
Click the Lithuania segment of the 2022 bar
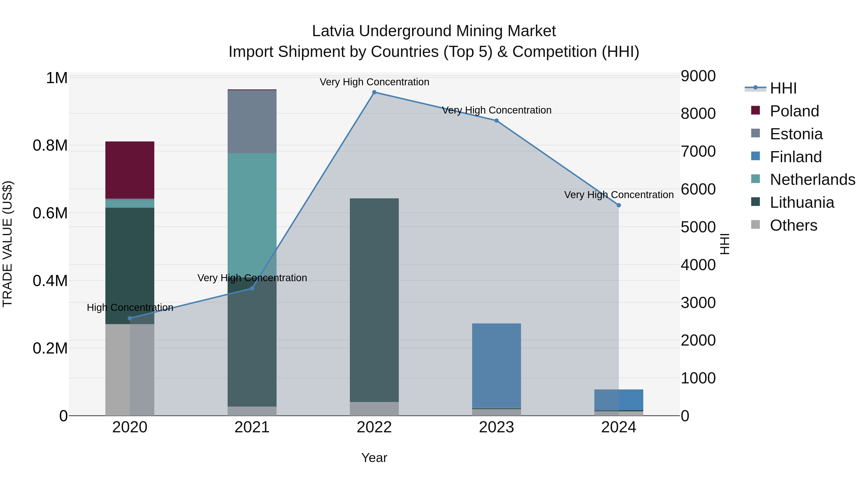click(374, 300)
